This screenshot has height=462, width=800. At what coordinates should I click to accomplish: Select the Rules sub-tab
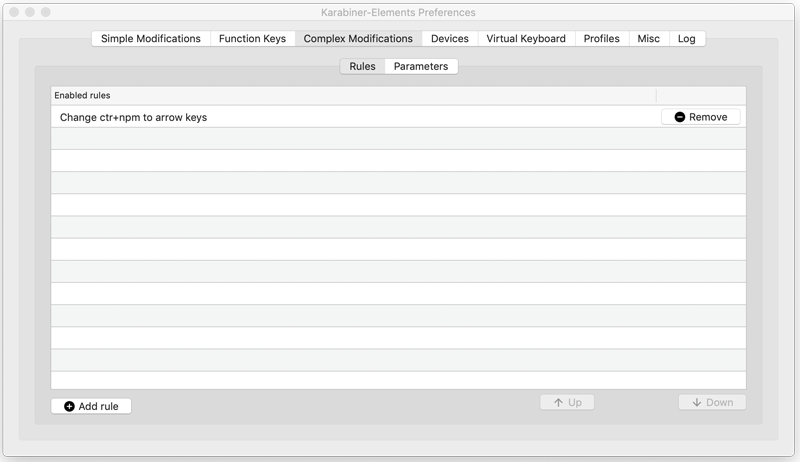click(x=362, y=66)
